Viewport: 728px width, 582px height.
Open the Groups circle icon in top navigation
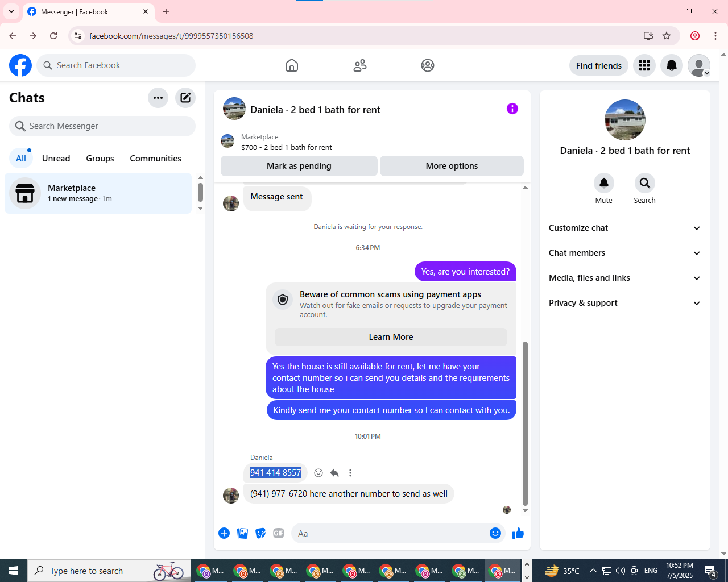pos(428,65)
